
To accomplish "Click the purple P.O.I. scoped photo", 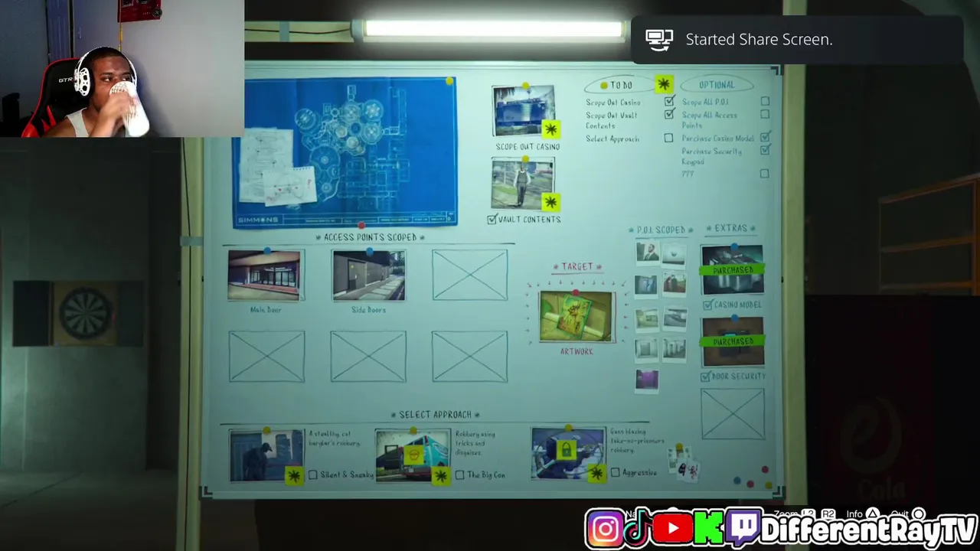I will [x=646, y=380].
